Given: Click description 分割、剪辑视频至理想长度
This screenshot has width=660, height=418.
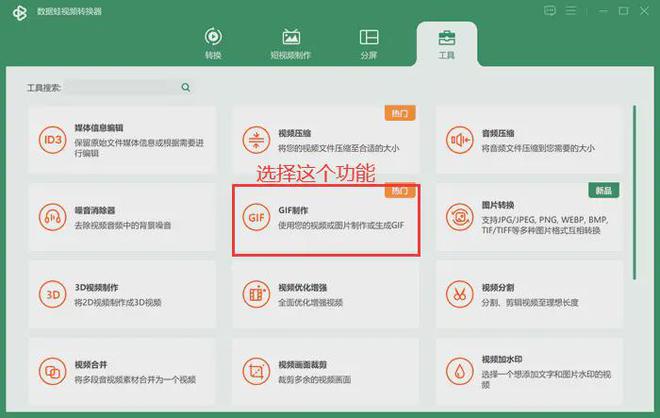Looking at the screenshot, I should (x=530, y=303).
